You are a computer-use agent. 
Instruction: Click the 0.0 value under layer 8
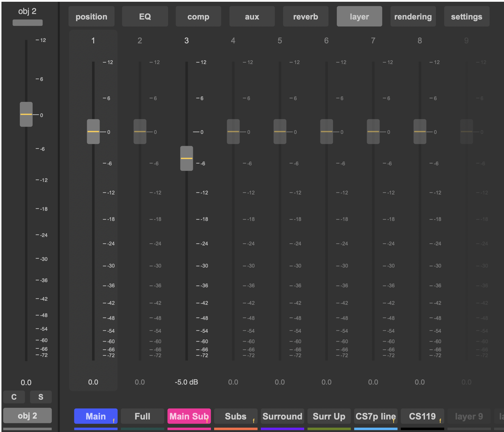(420, 382)
